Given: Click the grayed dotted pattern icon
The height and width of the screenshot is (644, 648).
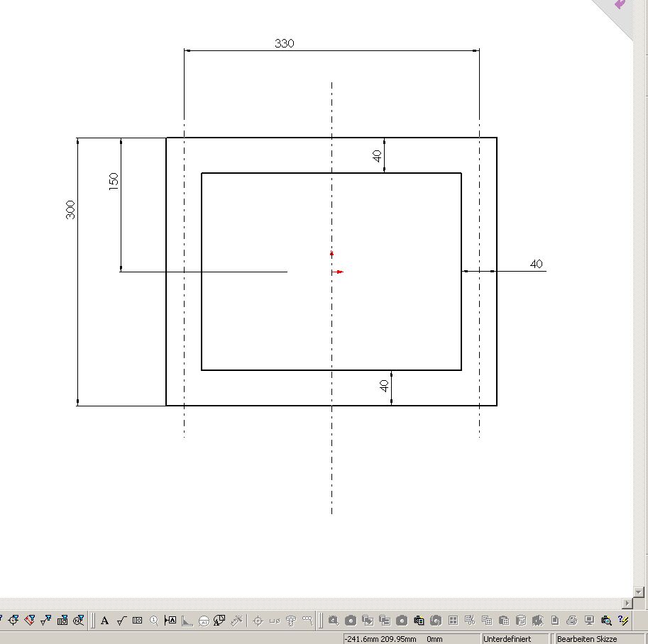Looking at the screenshot, I should (x=307, y=621).
